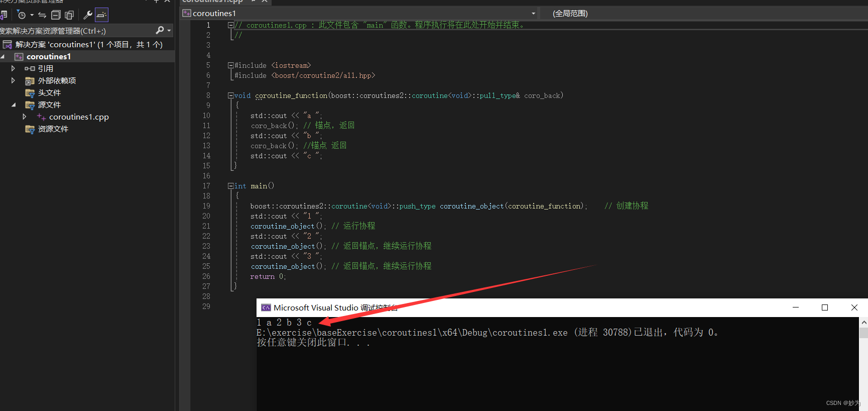The width and height of the screenshot is (868, 411).
Task: Collapse the 源文件 folder node
Action: click(14, 105)
